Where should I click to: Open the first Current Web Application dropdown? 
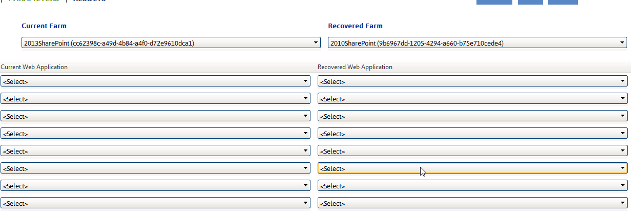click(155, 81)
